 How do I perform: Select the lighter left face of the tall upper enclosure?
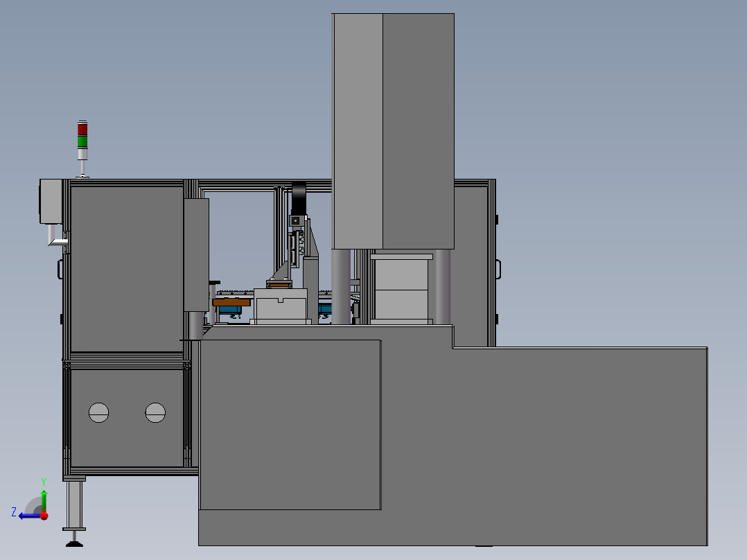tap(358, 131)
